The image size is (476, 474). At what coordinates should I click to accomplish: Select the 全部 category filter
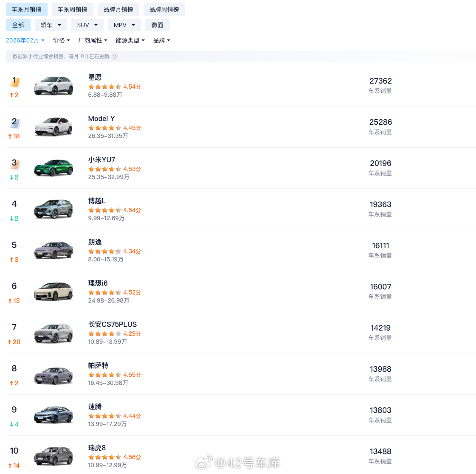(18, 25)
